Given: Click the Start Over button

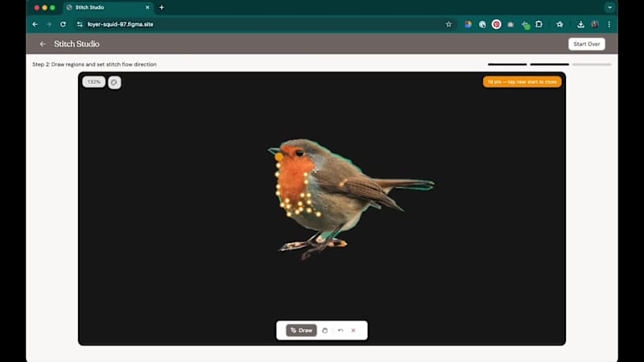Looking at the screenshot, I should pyautogui.click(x=587, y=44).
